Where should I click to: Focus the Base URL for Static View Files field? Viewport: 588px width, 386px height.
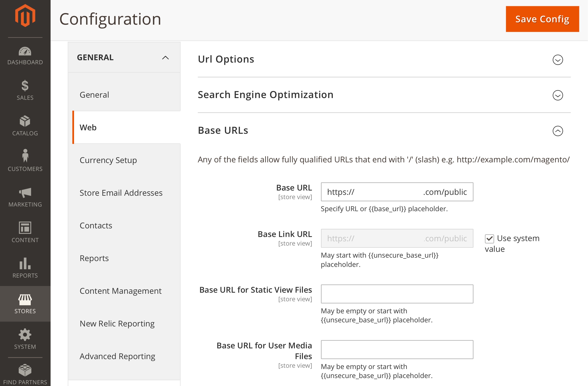(397, 294)
